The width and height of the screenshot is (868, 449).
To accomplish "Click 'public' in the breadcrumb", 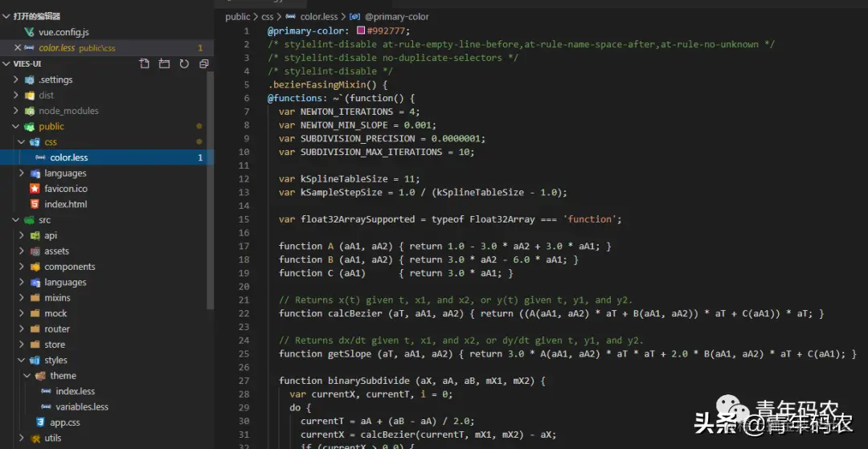I will 237,17.
